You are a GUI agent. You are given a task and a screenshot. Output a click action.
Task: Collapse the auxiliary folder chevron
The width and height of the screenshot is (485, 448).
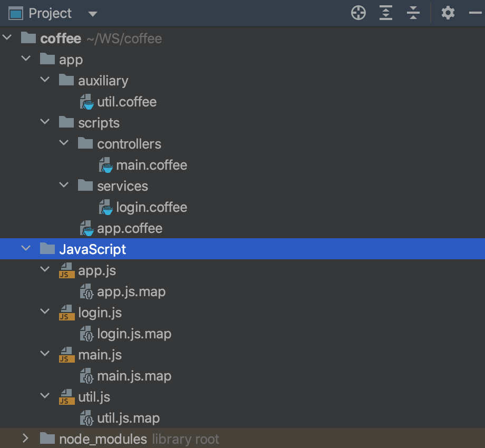click(x=45, y=80)
